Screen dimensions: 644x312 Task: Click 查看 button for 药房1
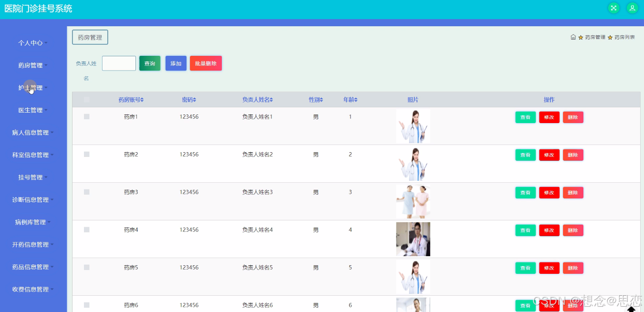[525, 117]
